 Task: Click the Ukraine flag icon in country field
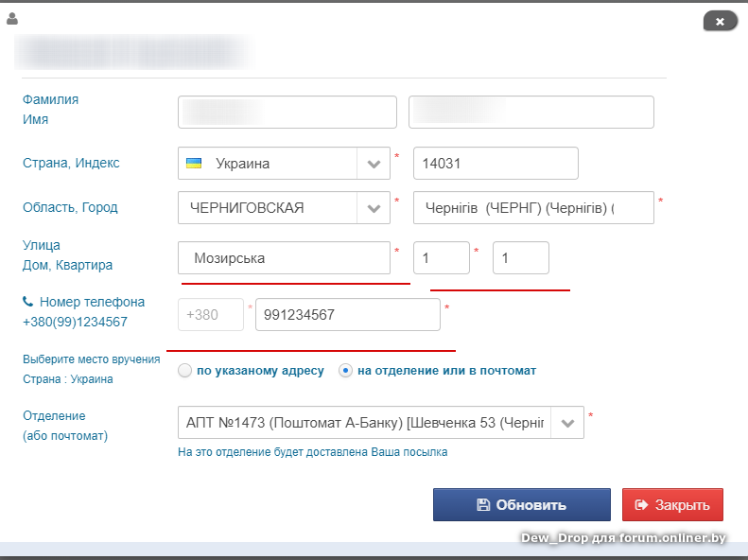tap(194, 163)
